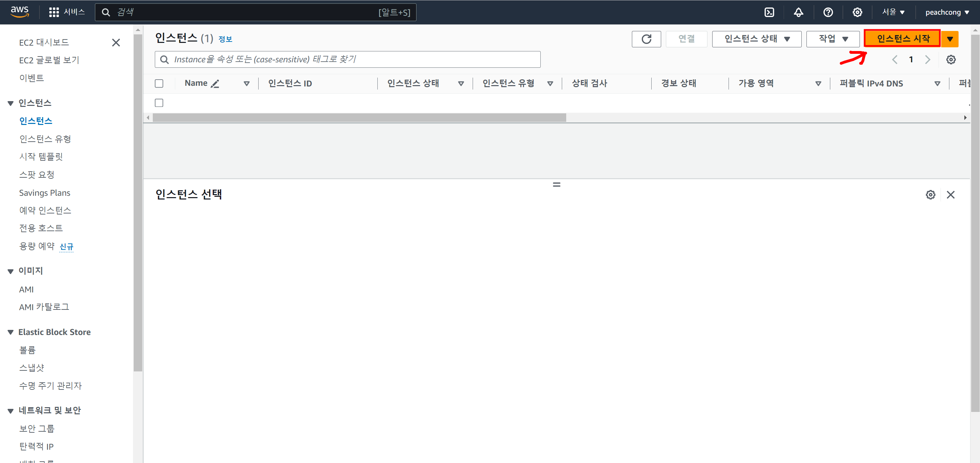
Task: Open the Info link beside Instances
Action: pos(225,39)
